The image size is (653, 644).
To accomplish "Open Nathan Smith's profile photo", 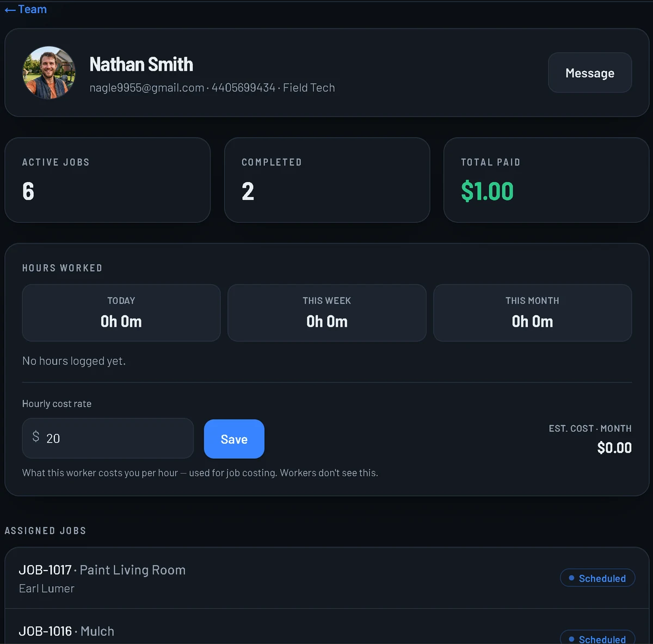I will (49, 72).
